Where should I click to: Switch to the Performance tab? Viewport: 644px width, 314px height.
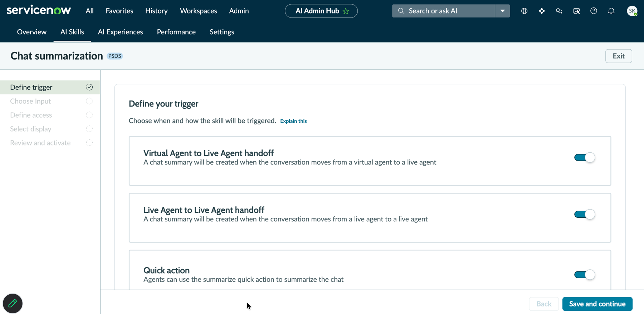tap(176, 32)
